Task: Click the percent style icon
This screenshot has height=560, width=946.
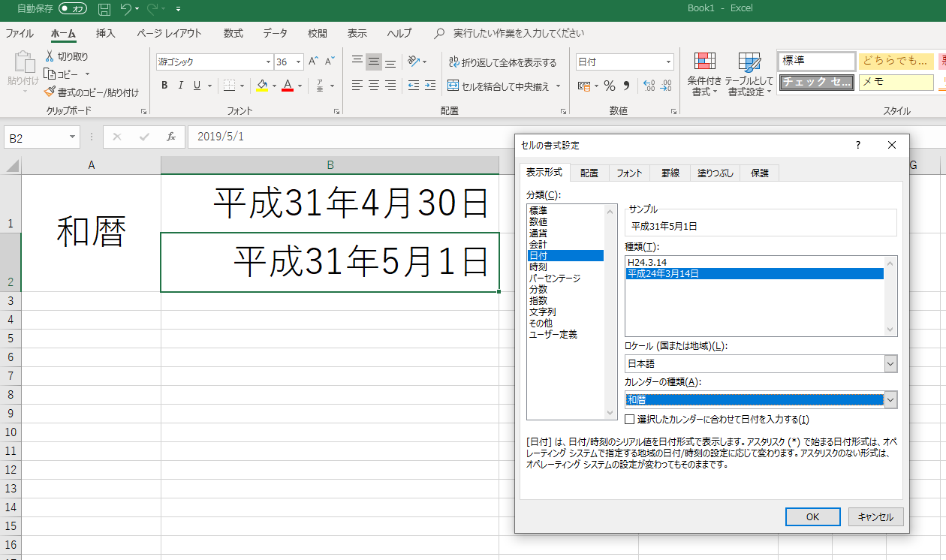Action: (x=610, y=86)
